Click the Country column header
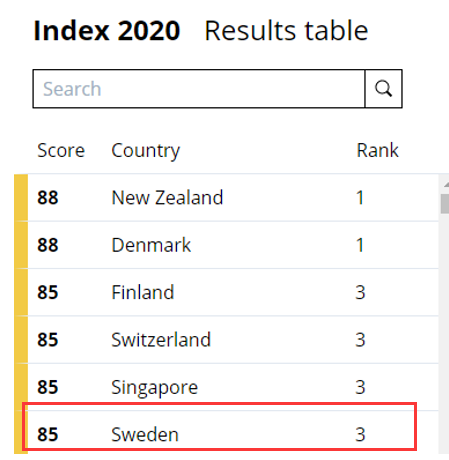This screenshot has height=460, width=449. tap(146, 151)
